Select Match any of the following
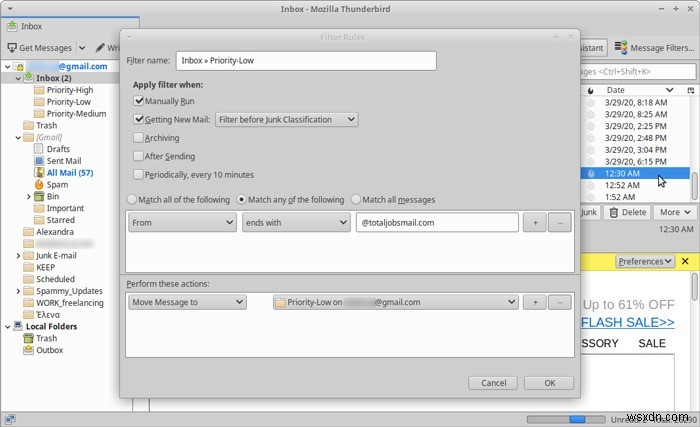 coord(241,200)
